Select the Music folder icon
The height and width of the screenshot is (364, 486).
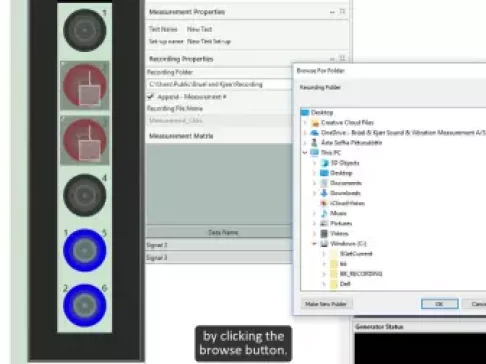point(324,213)
